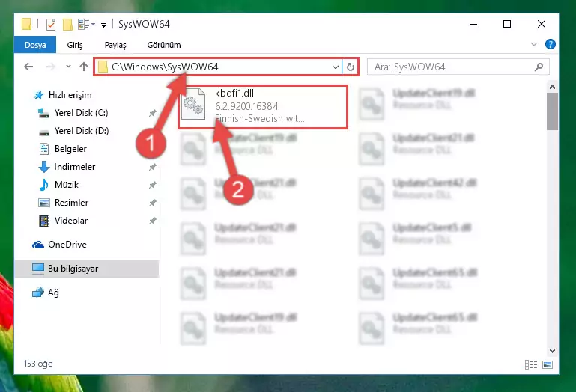Click the 6.2.9200.16384 version text
This screenshot has width=576, height=392.
point(246,106)
